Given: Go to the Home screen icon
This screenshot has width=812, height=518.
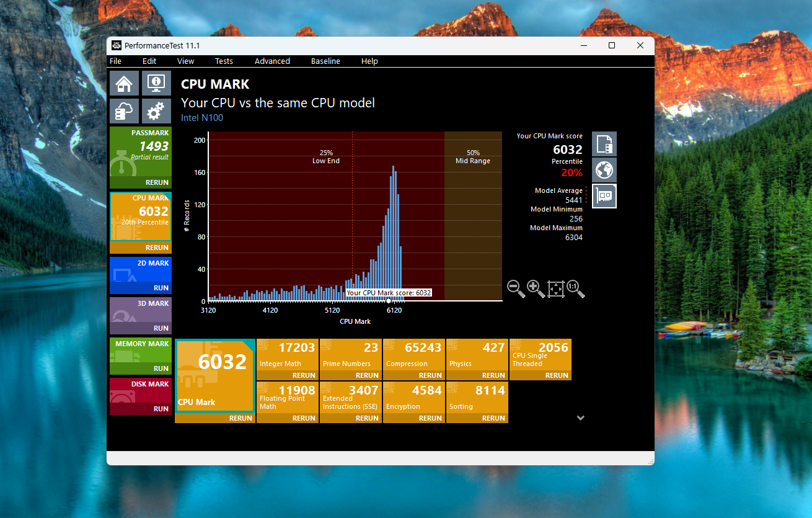Looking at the screenshot, I should [x=124, y=83].
